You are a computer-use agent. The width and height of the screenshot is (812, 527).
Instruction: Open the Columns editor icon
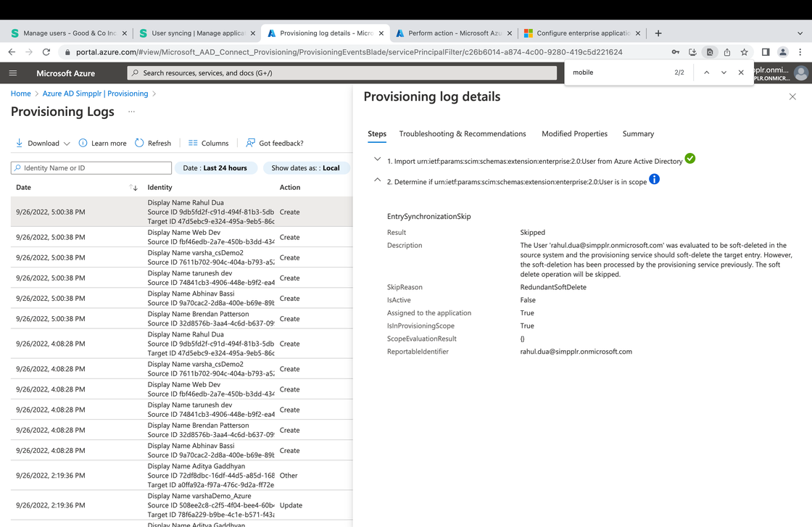coord(194,143)
